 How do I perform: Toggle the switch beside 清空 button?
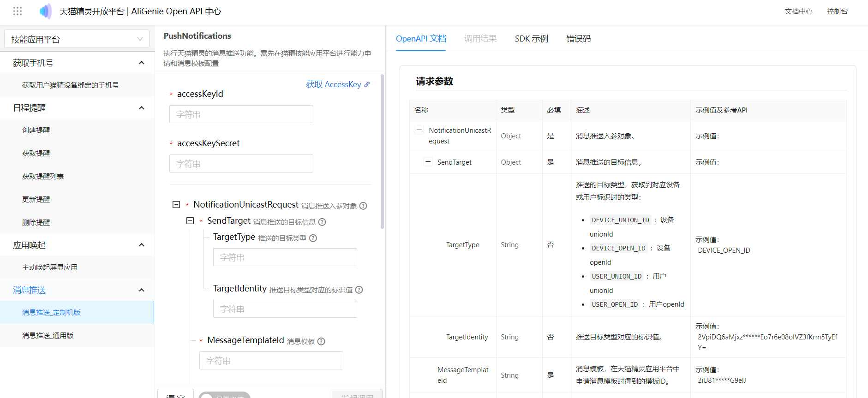224,396
